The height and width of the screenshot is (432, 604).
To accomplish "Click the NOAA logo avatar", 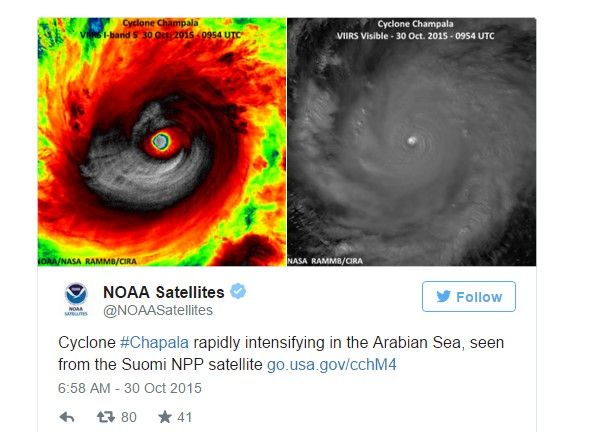I will click(77, 298).
